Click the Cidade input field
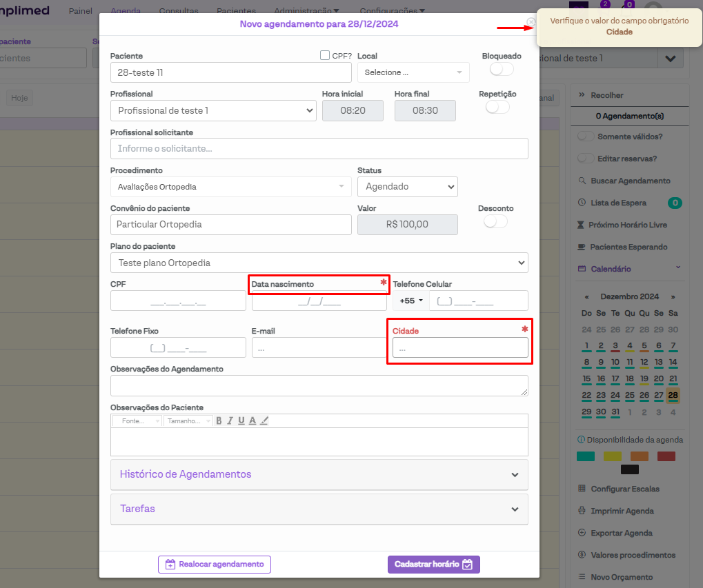703x588 pixels. coord(460,348)
